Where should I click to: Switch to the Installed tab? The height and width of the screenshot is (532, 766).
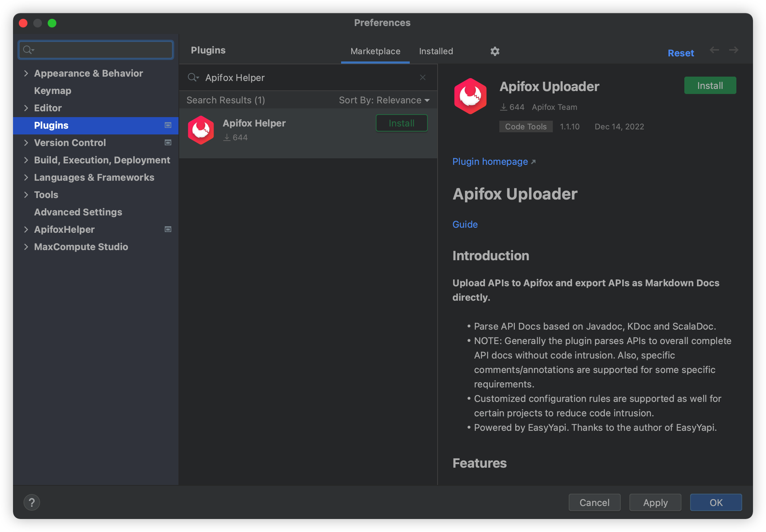[x=436, y=51]
